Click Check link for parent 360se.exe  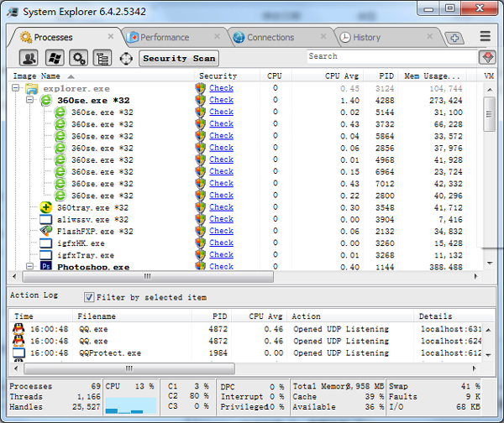coord(221,100)
